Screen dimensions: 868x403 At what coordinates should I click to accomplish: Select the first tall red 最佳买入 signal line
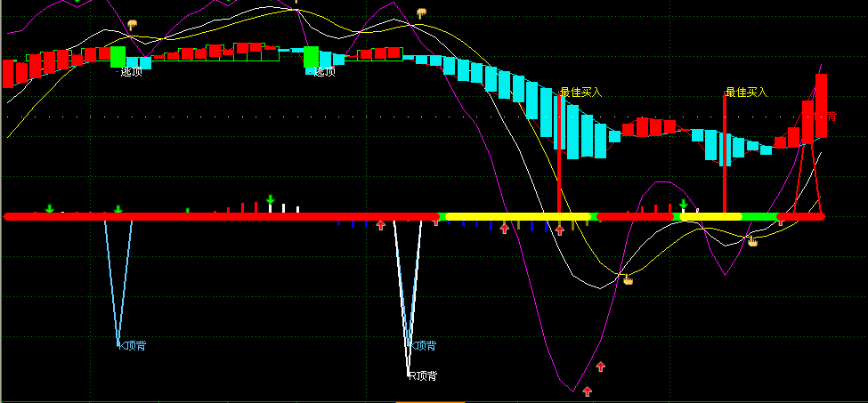559,154
